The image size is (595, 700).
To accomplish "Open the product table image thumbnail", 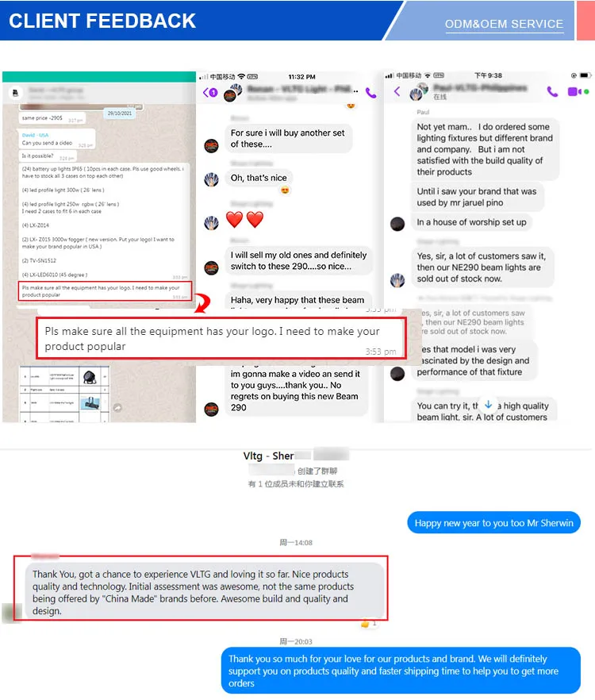I will point(64,394).
